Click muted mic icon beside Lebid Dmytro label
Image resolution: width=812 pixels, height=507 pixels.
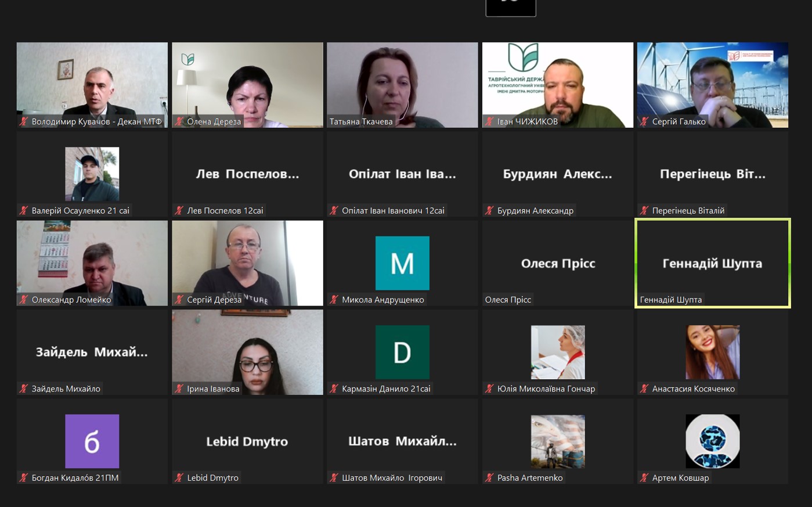[179, 477]
